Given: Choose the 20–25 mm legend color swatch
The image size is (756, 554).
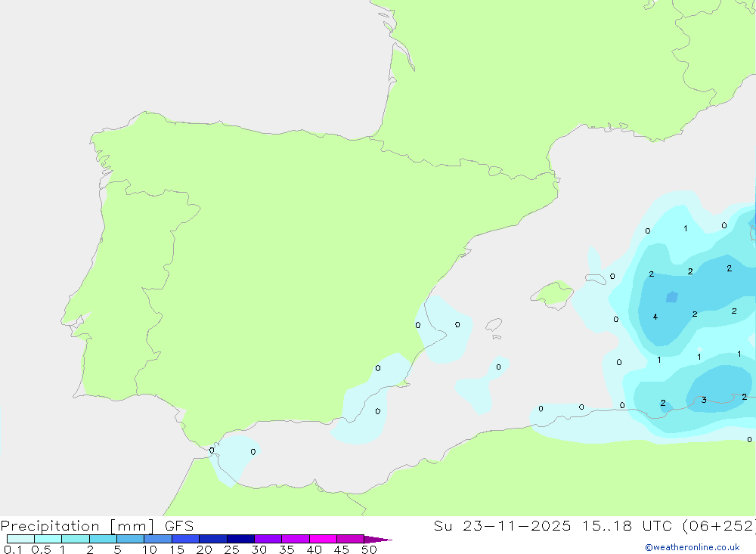Looking at the screenshot, I should [x=212, y=539].
